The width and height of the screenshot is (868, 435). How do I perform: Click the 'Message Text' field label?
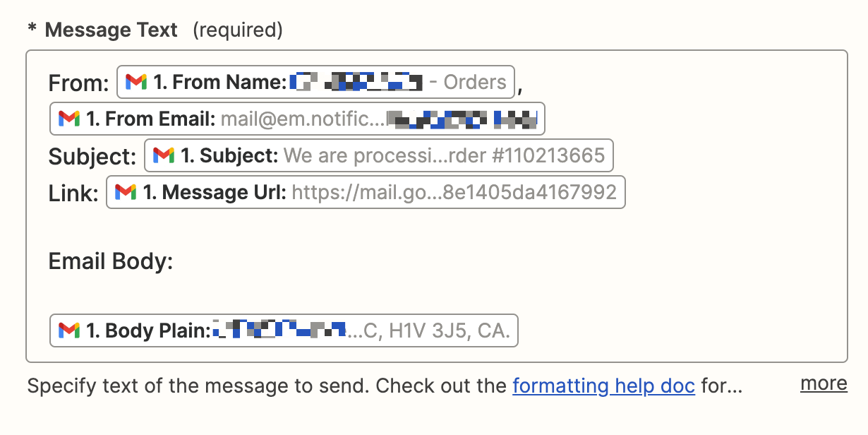coord(111,30)
